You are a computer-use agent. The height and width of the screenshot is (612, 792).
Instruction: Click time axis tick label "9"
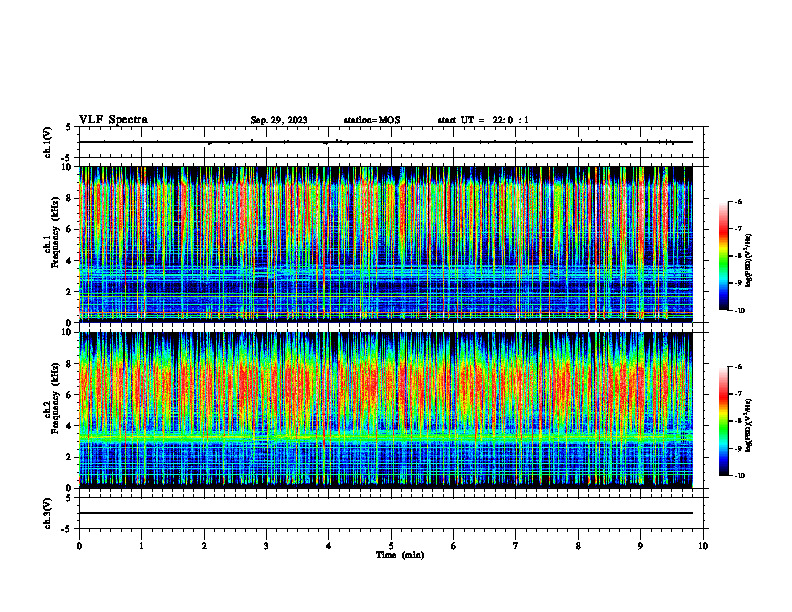(640, 546)
